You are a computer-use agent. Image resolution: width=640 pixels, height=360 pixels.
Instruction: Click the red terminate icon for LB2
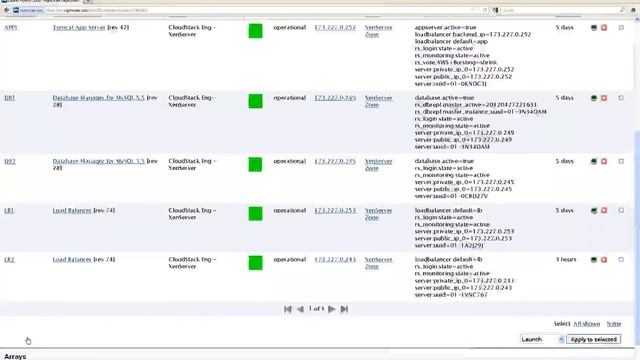[604, 260]
